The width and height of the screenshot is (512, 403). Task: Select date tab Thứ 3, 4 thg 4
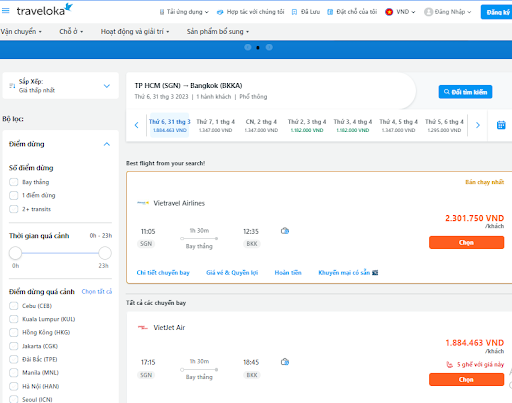point(353,125)
